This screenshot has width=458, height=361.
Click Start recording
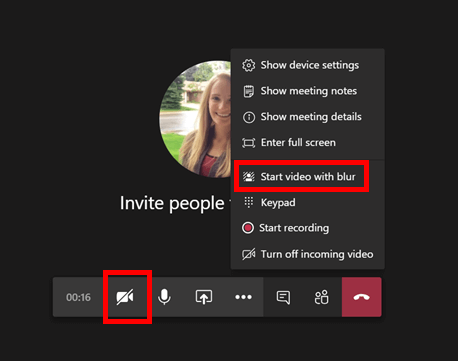307,228
